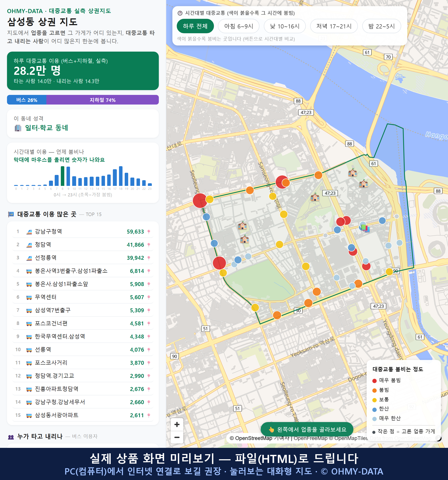Switch to 밤 22~5시 time filter

pos(381,26)
